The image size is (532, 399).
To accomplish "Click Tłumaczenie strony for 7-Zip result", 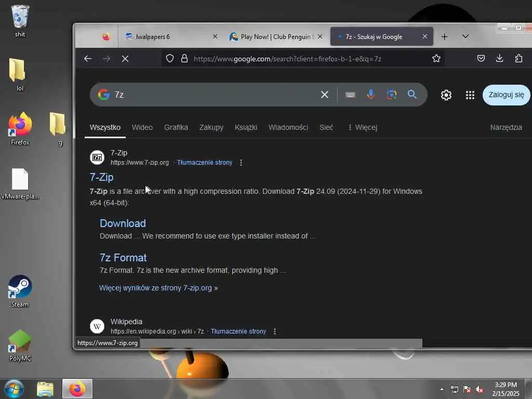I will click(x=205, y=163).
